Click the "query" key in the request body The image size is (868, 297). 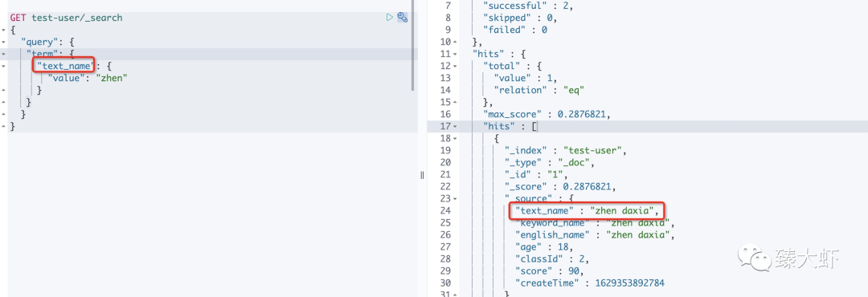40,42
